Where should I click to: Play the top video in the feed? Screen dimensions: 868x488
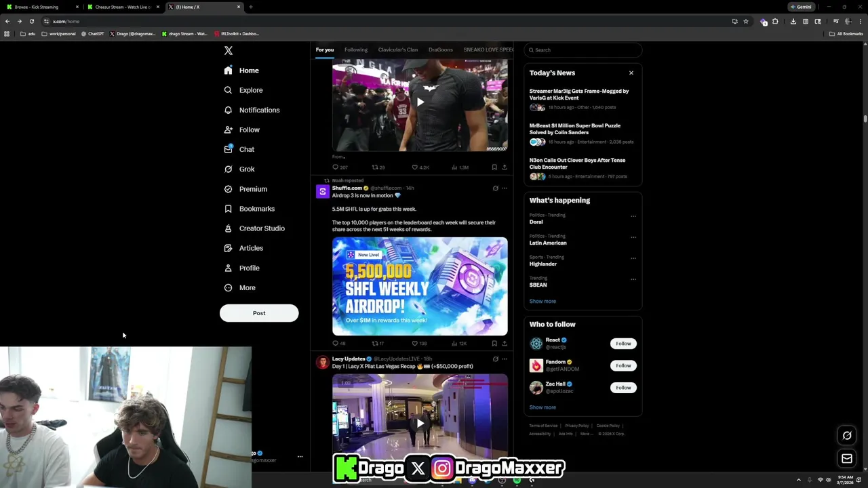(x=420, y=102)
